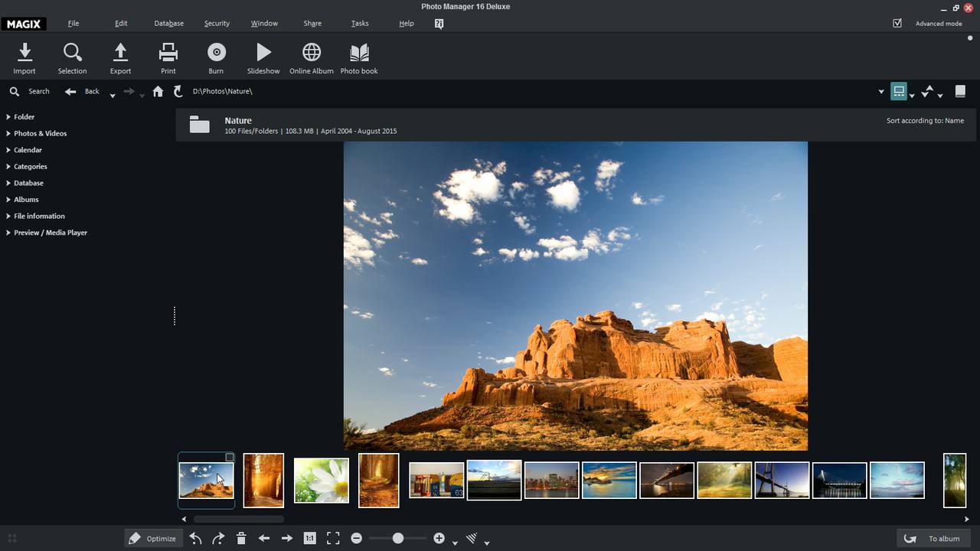The height and width of the screenshot is (551, 980).
Task: Open the Online Album feature
Action: [x=311, y=57]
